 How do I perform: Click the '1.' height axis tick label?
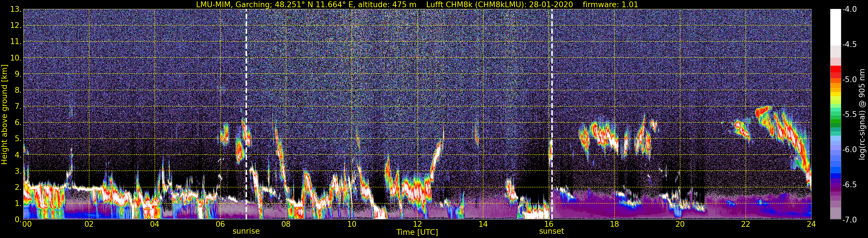coord(18,204)
